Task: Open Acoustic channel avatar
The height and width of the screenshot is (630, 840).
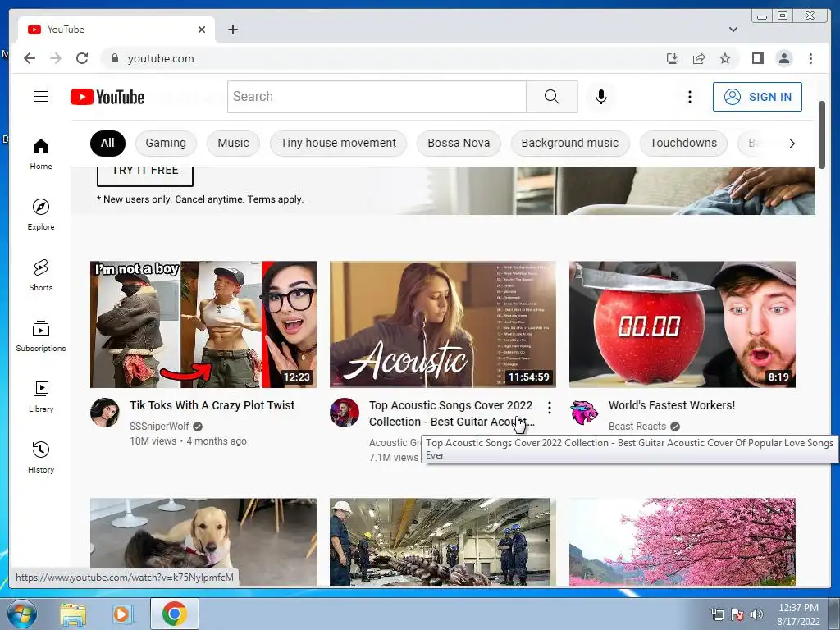Action: click(x=344, y=413)
